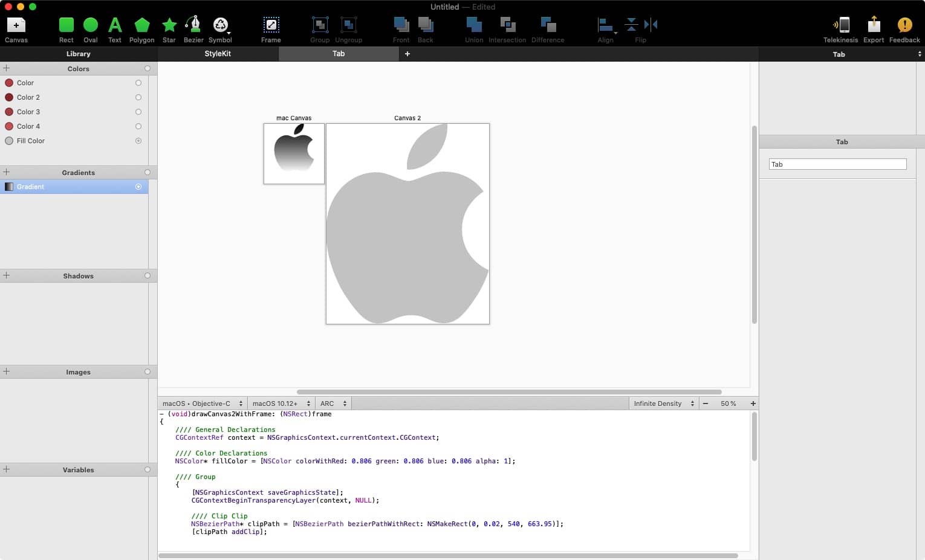
Task: Toggle the Shadows section header circle
Action: pos(148,275)
